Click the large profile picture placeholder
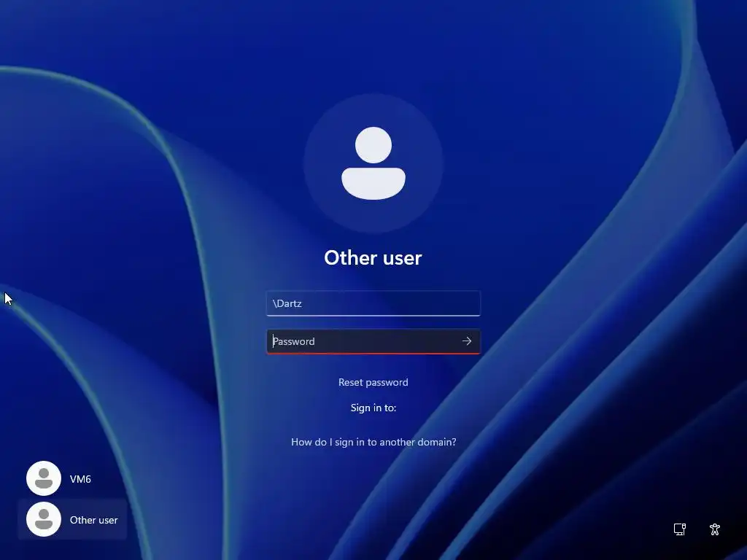 pyautogui.click(x=373, y=163)
